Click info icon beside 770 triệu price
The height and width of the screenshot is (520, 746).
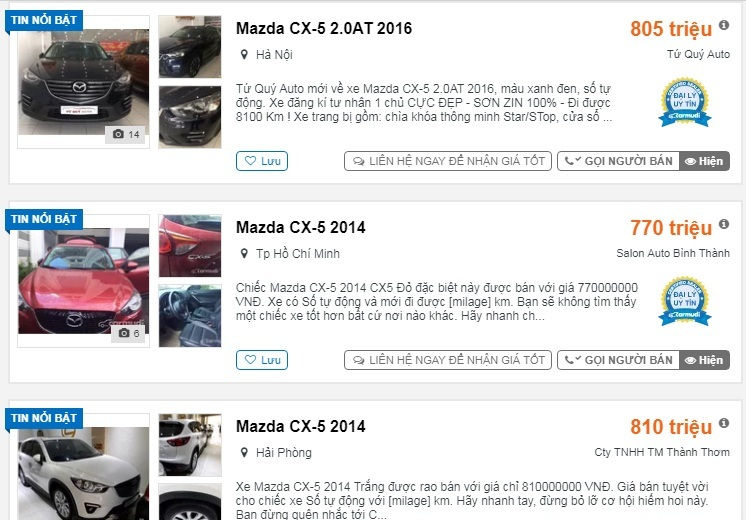(x=724, y=224)
